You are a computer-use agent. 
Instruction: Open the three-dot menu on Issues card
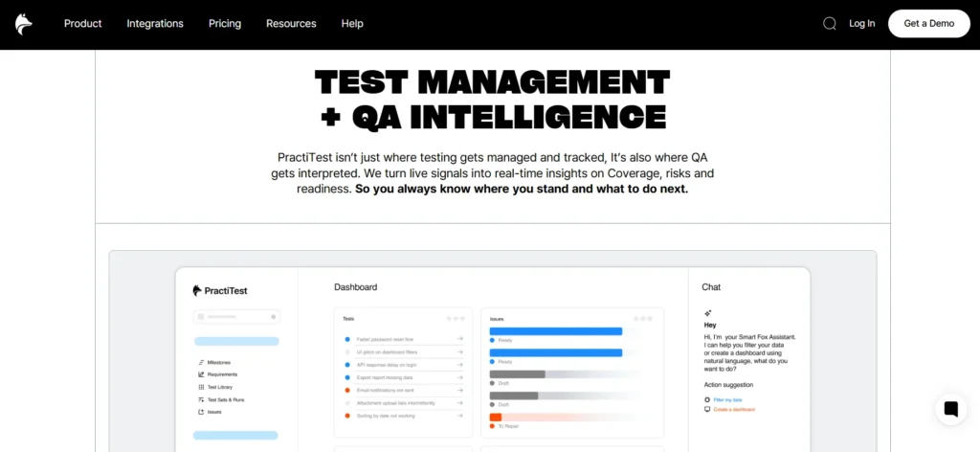coord(644,319)
